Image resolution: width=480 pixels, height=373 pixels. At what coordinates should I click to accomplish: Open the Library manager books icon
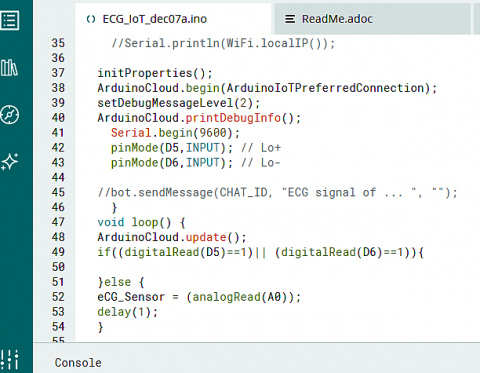point(9,68)
